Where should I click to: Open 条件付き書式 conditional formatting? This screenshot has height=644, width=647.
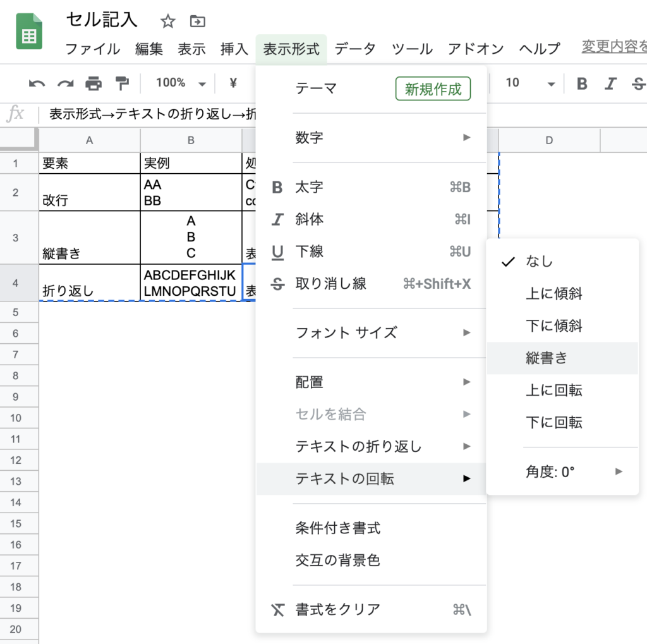click(x=371, y=528)
